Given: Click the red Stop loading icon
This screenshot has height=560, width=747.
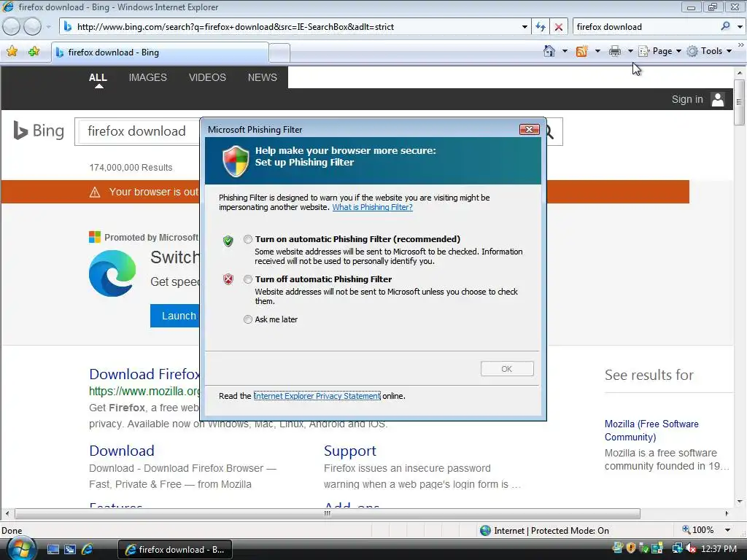Looking at the screenshot, I should point(558,27).
